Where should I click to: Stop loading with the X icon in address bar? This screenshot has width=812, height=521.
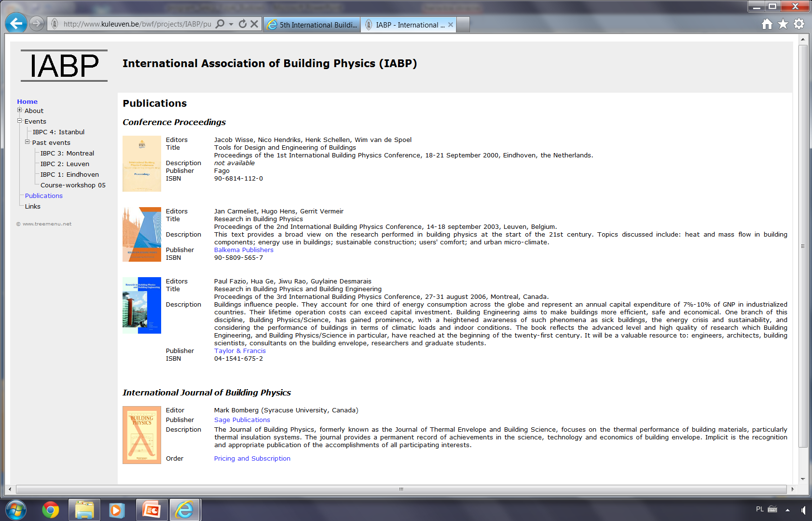pos(254,24)
